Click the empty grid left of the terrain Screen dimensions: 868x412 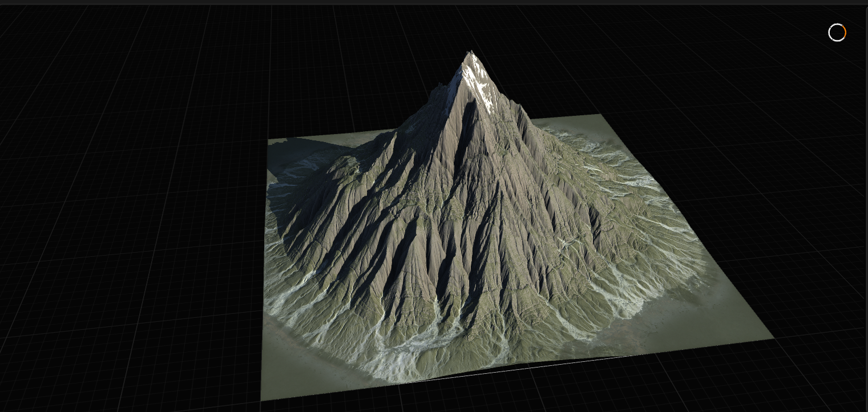click(131, 228)
